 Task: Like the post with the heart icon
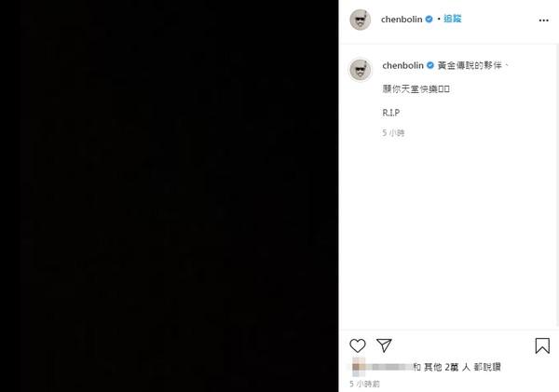[x=357, y=345]
